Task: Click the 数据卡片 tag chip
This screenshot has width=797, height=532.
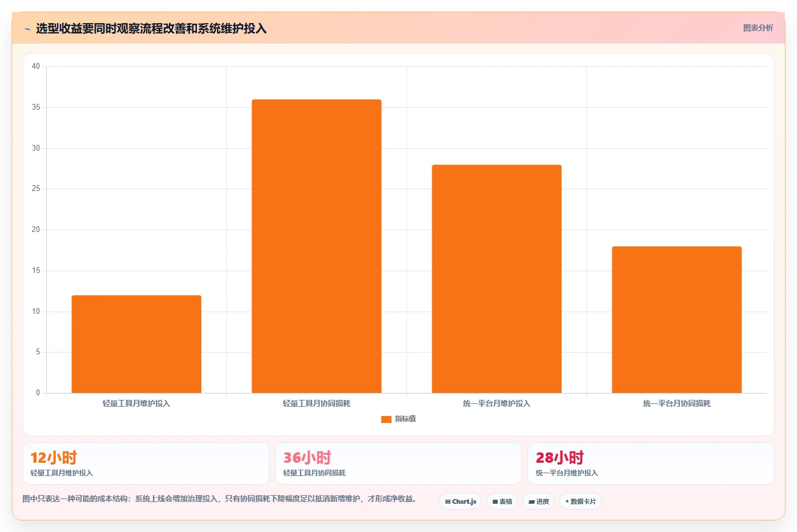Action: point(581,501)
